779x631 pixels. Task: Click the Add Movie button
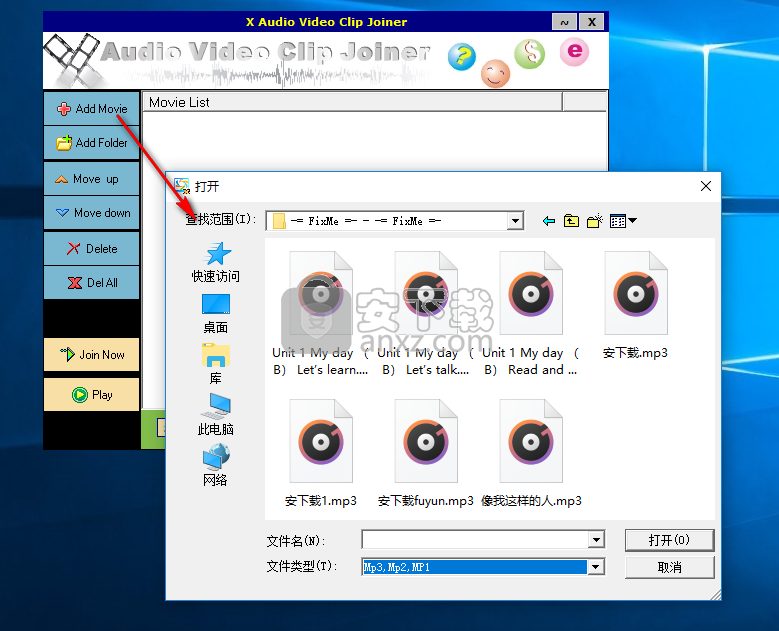click(x=91, y=109)
